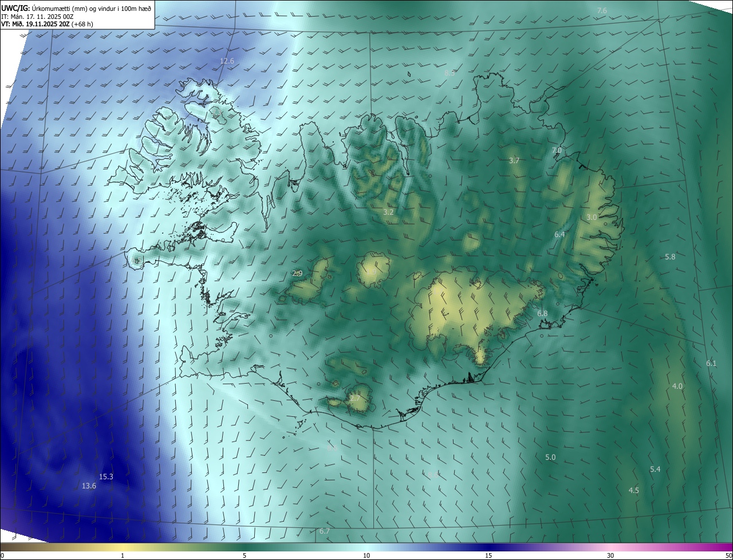The image size is (733, 560).
Task: Click the 5.8 value label on the map
Action: pyautogui.click(x=670, y=257)
